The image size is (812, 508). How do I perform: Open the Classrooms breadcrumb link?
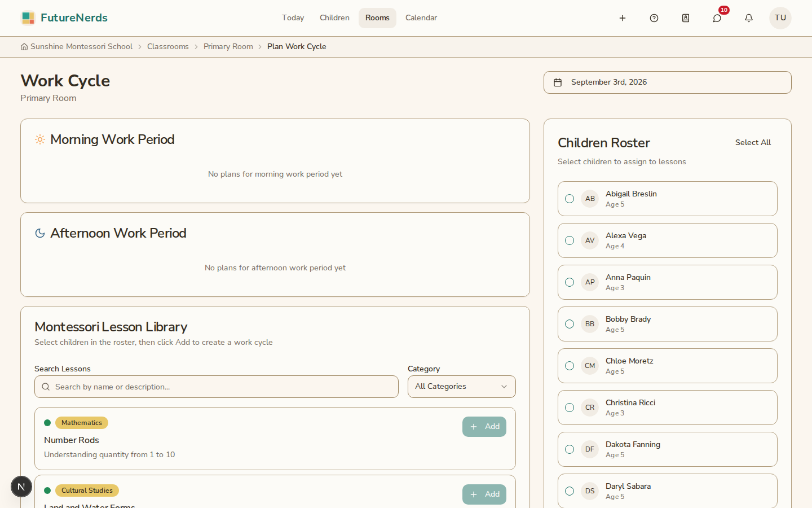[x=168, y=47]
